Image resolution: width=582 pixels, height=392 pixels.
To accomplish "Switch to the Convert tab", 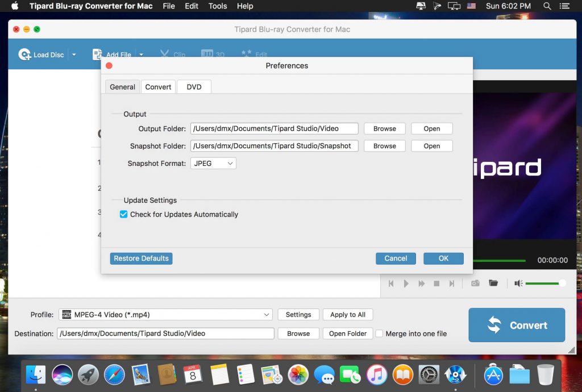I will (158, 86).
